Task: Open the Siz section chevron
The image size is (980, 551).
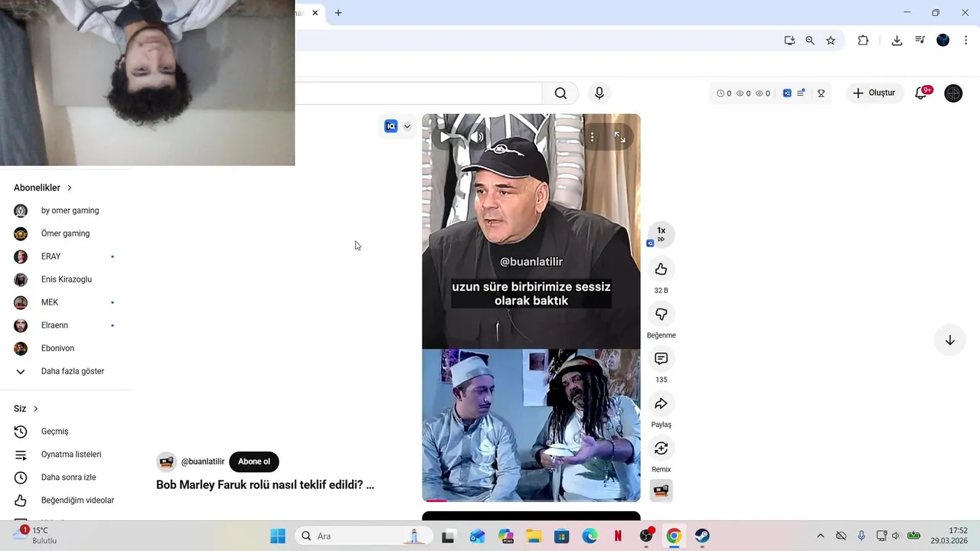Action: click(x=35, y=409)
